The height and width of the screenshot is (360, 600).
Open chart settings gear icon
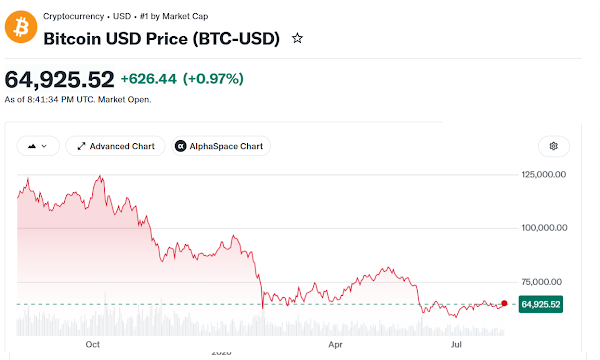554,146
